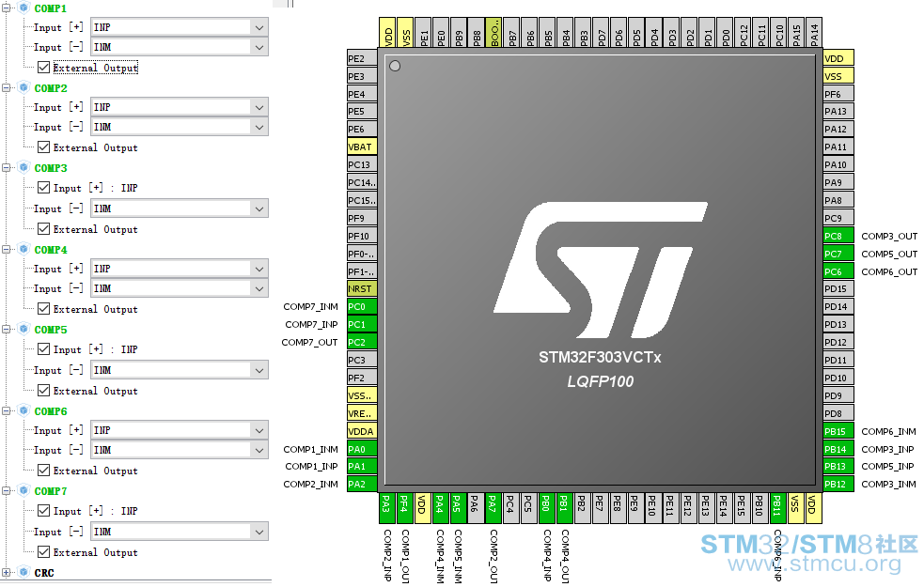This screenshot has height=587, width=924.
Task: Click unassigned pin PA13
Action: click(838, 111)
